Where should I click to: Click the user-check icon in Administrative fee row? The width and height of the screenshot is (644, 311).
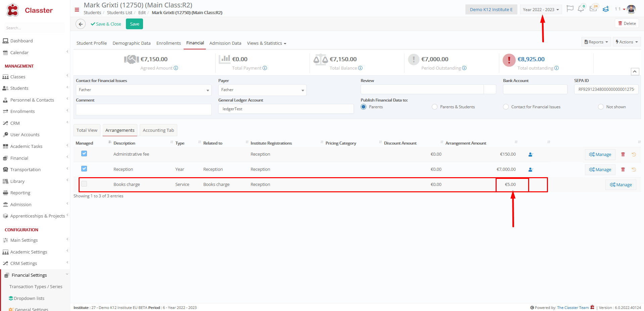coord(531,155)
